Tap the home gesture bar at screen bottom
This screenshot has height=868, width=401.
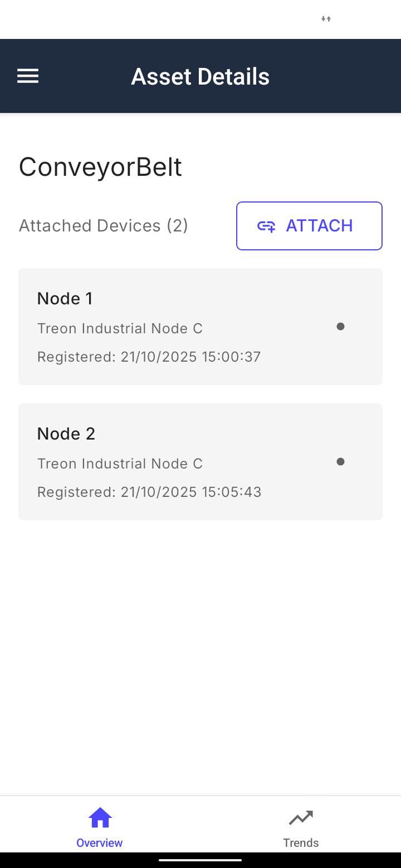click(200, 860)
